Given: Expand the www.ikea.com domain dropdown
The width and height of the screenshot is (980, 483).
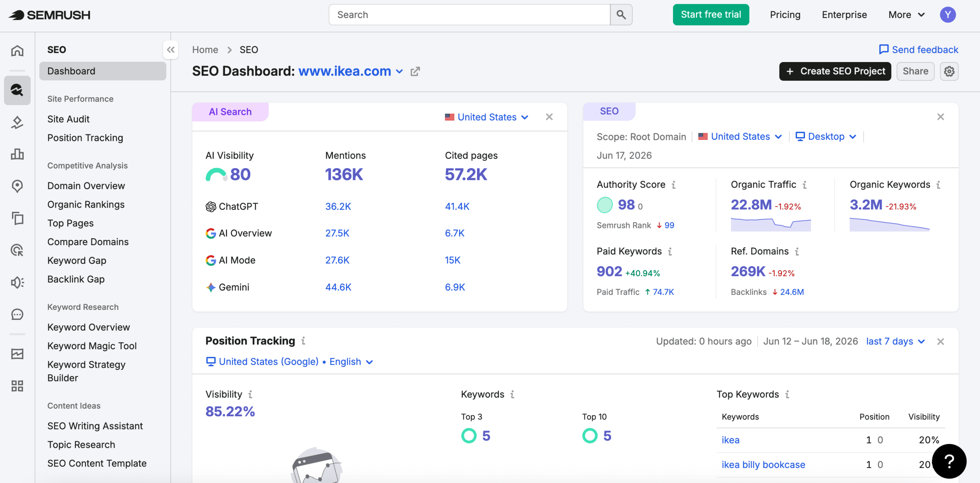Looking at the screenshot, I should (351, 71).
